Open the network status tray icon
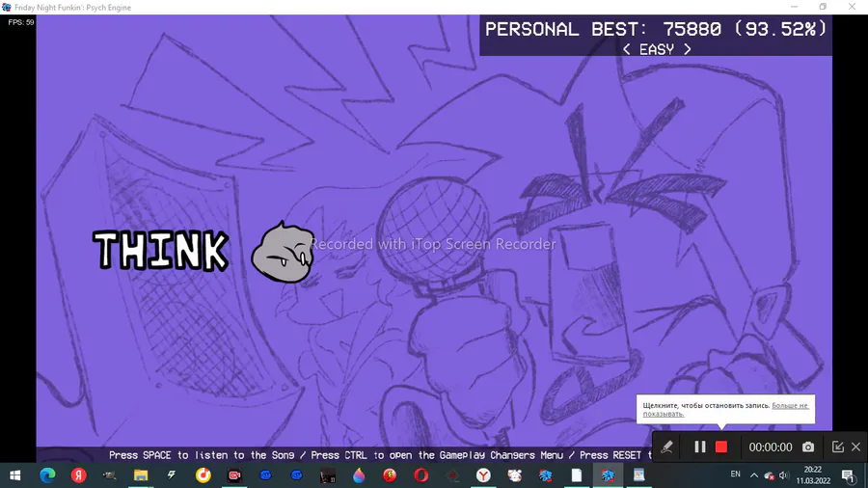Screen dimensions: 868x488 point(769,475)
